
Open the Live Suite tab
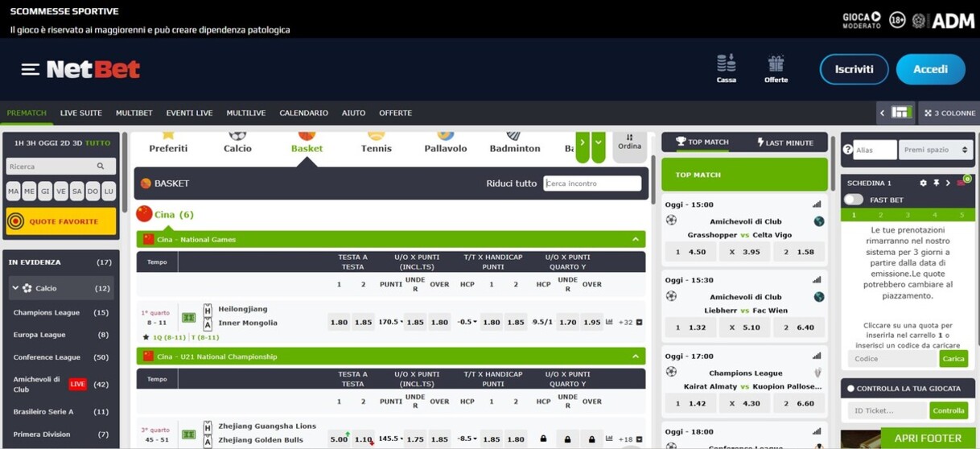[80, 113]
